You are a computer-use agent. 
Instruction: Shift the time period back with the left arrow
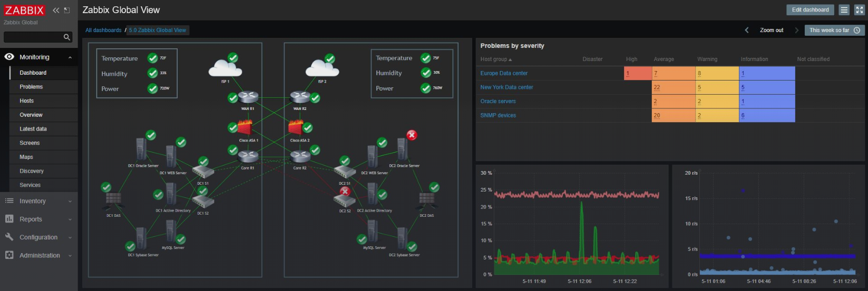click(746, 31)
